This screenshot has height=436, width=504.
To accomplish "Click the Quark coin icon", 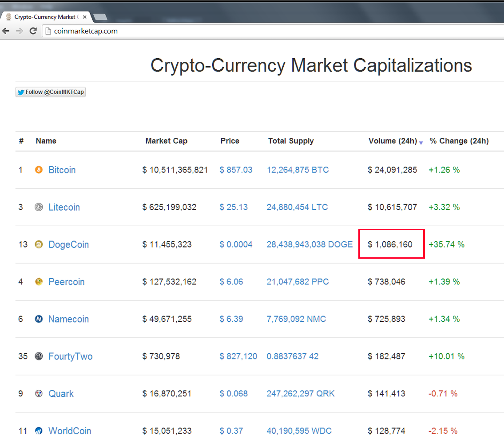I will coord(39,393).
